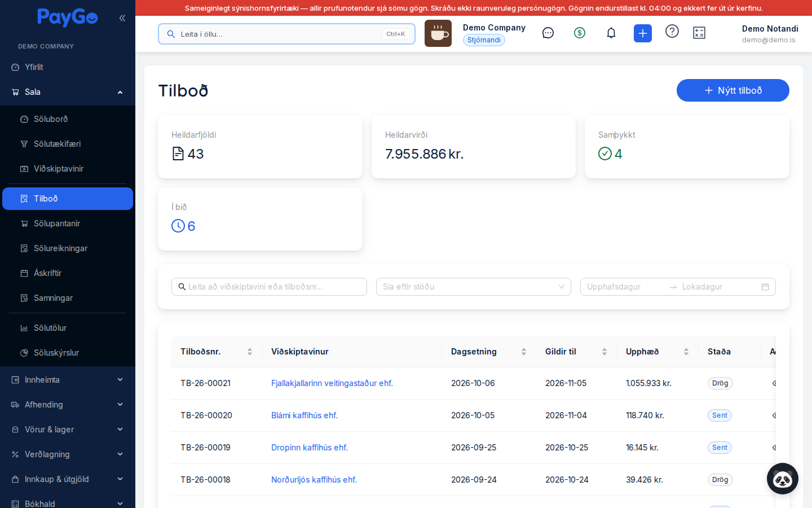This screenshot has height=508, width=812.
Task: Open Sölupantanir menu item
Action: (x=68, y=224)
